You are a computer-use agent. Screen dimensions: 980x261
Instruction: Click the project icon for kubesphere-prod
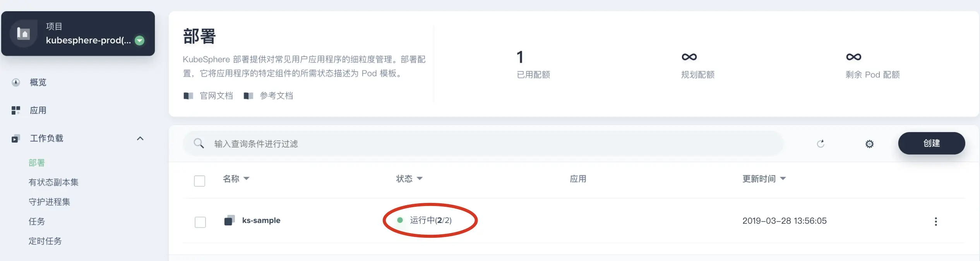24,33
